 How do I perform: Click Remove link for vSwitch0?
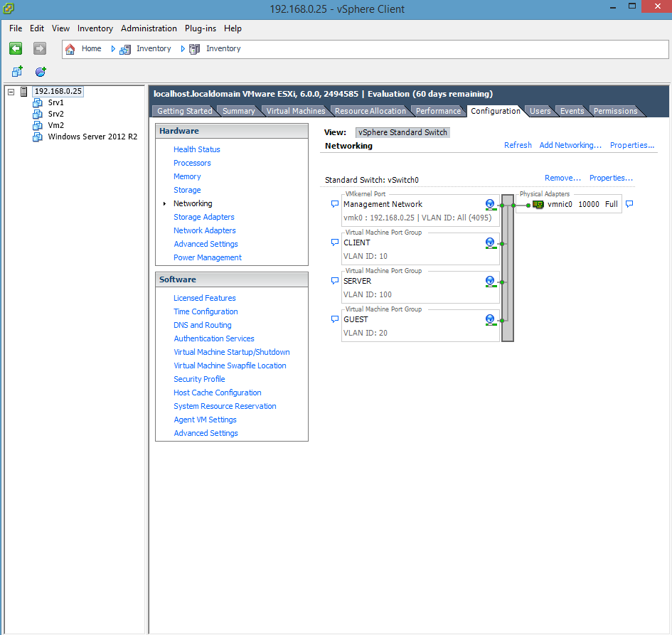coord(562,178)
